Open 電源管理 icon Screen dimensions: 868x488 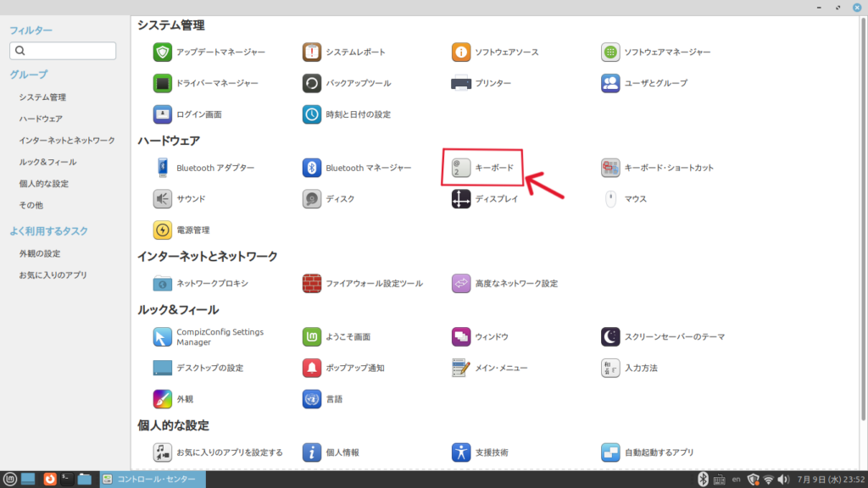(x=162, y=230)
